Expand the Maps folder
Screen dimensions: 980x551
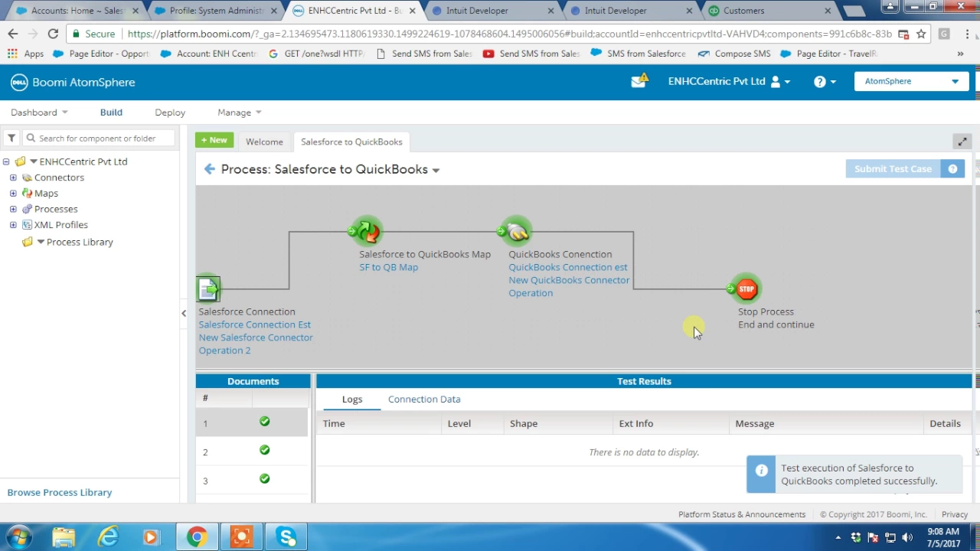[13, 194]
